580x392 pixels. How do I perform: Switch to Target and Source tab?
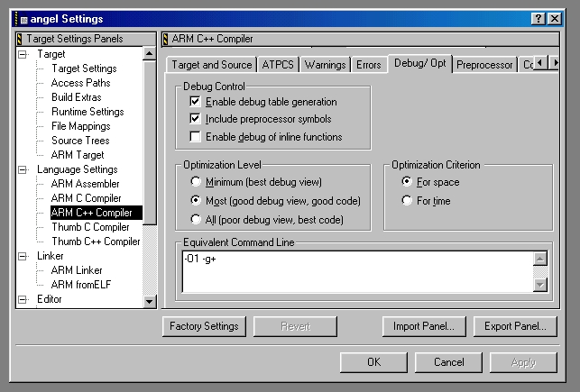click(x=212, y=65)
